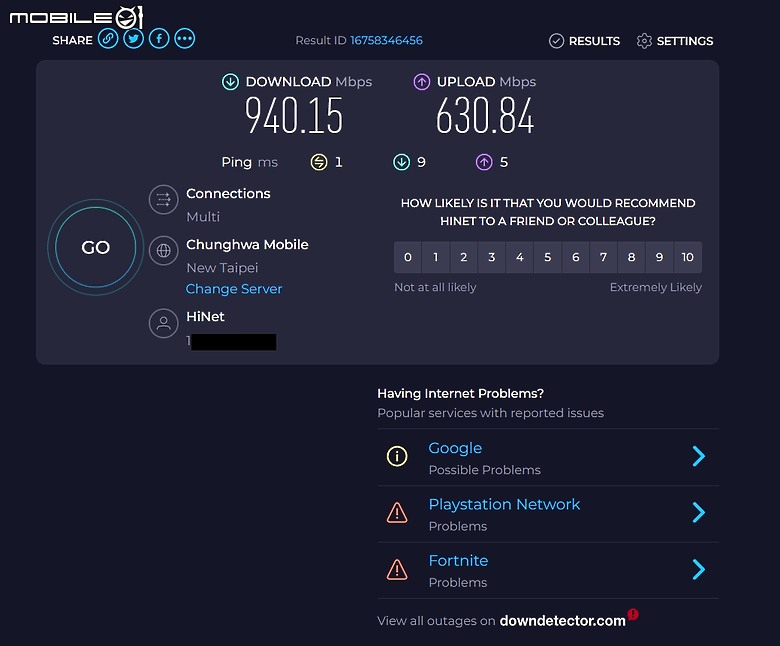Screen dimensions: 780x646
Task: Click the downdetector red alert badge
Action: (633, 615)
